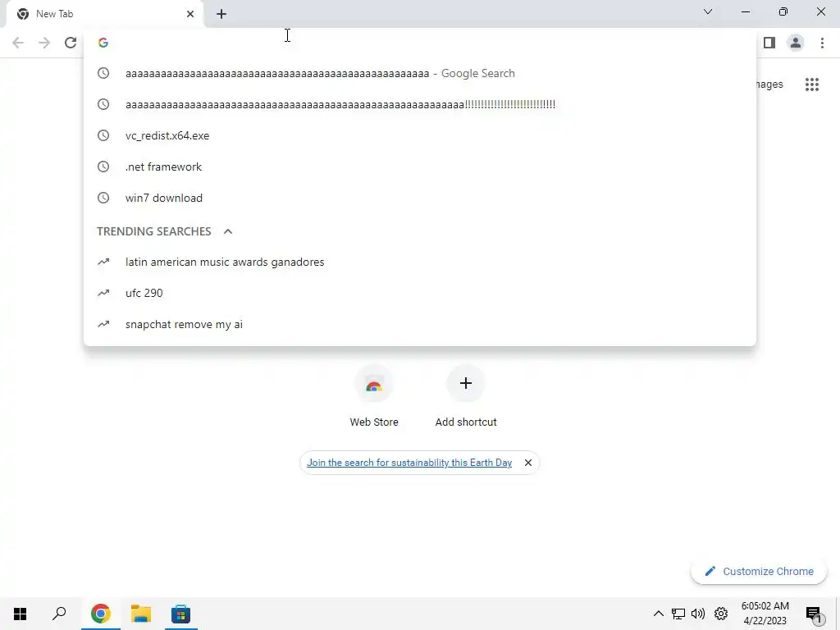Click the Google G icon in address bar

click(x=103, y=43)
